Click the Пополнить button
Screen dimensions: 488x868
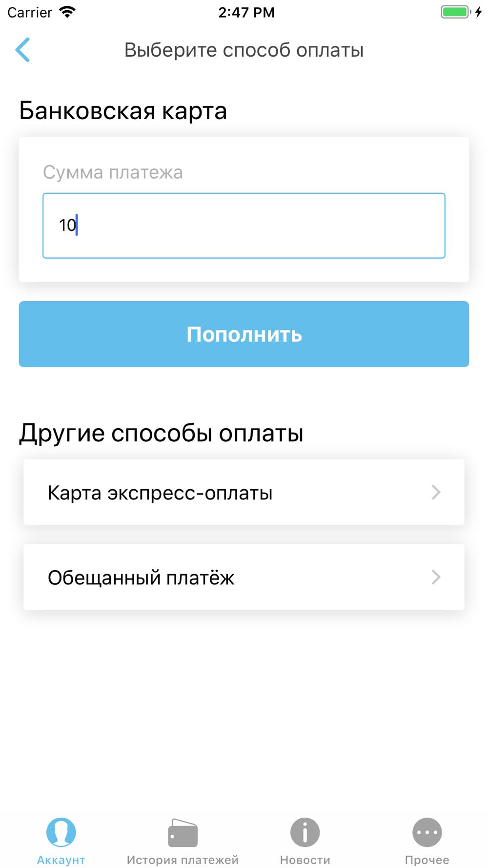click(244, 334)
